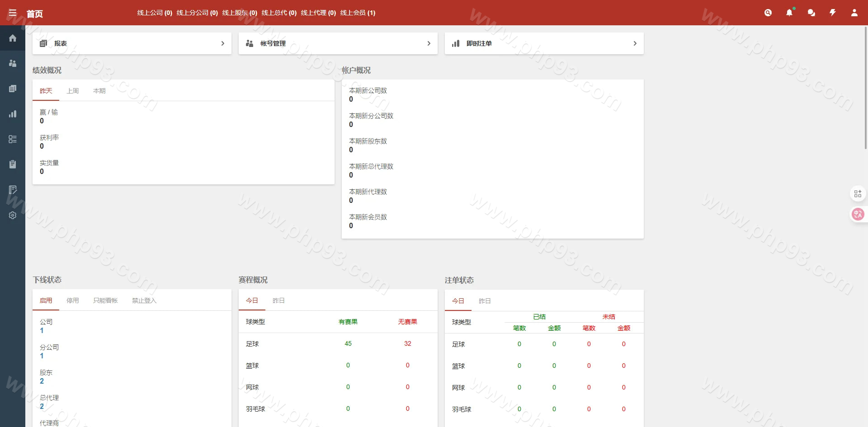Expand the 即时注单 card arrow

[x=635, y=43]
